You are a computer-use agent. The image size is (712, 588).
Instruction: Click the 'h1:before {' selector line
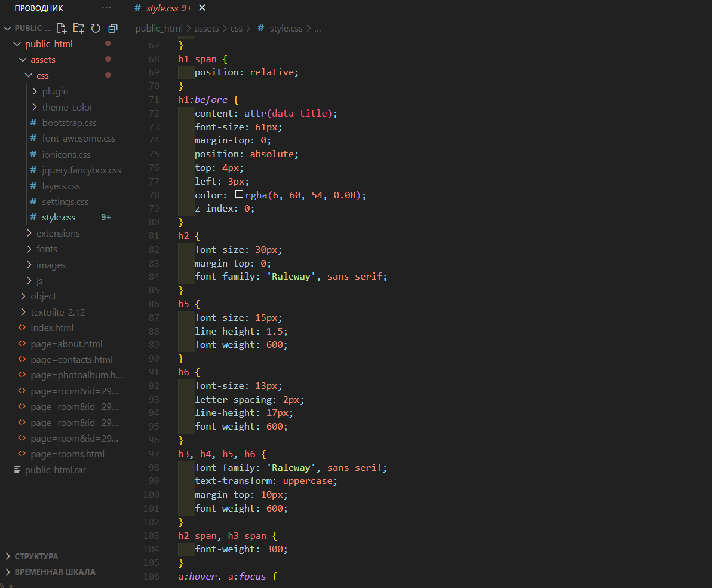[x=208, y=100]
